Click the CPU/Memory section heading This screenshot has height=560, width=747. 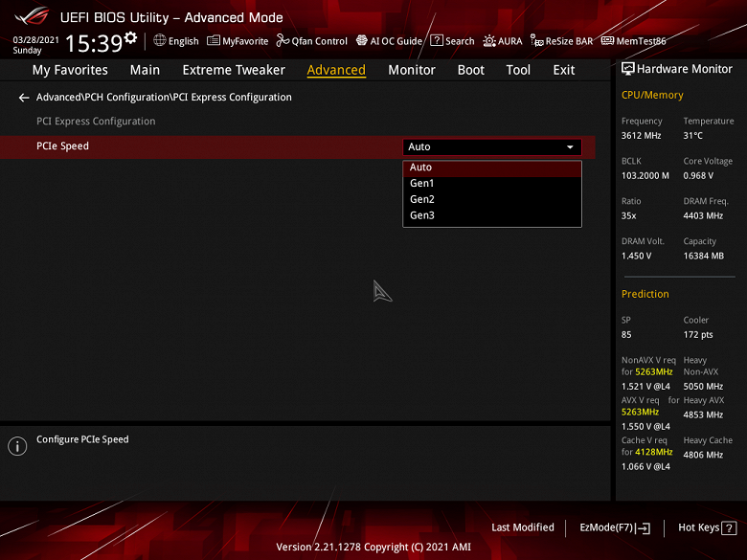point(652,95)
